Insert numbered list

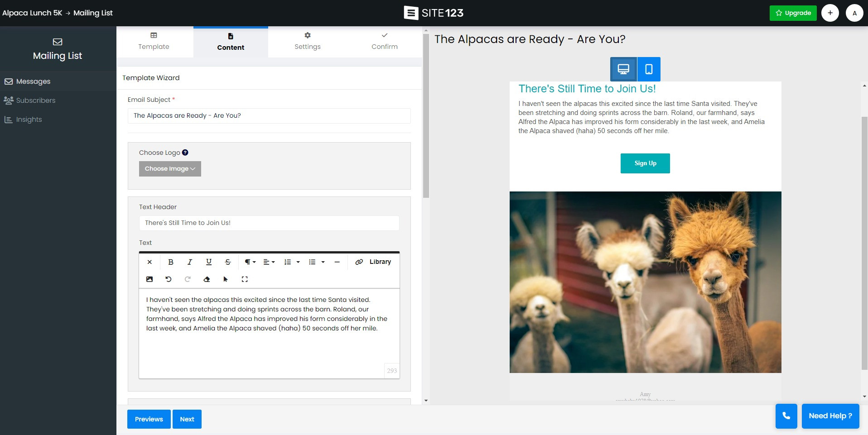click(288, 262)
